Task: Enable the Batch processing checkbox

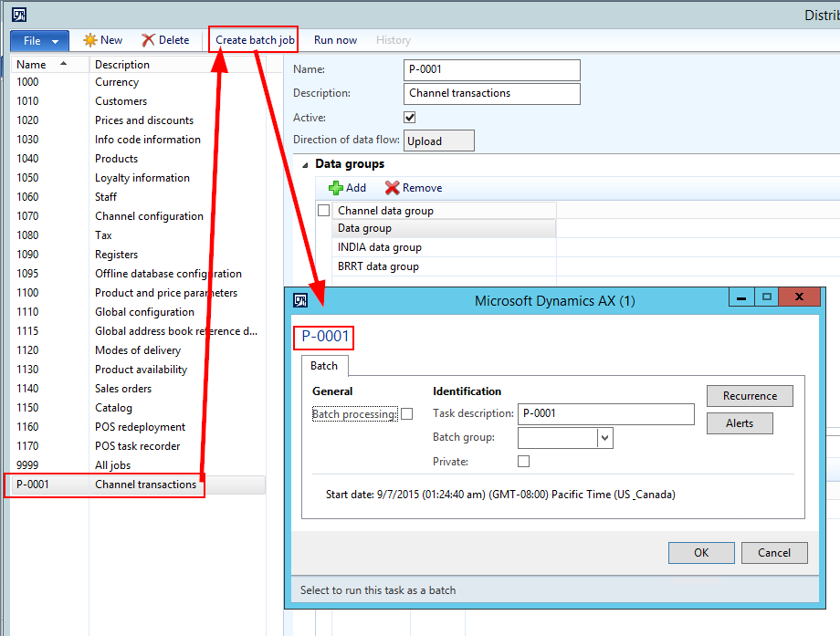Action: click(x=407, y=414)
